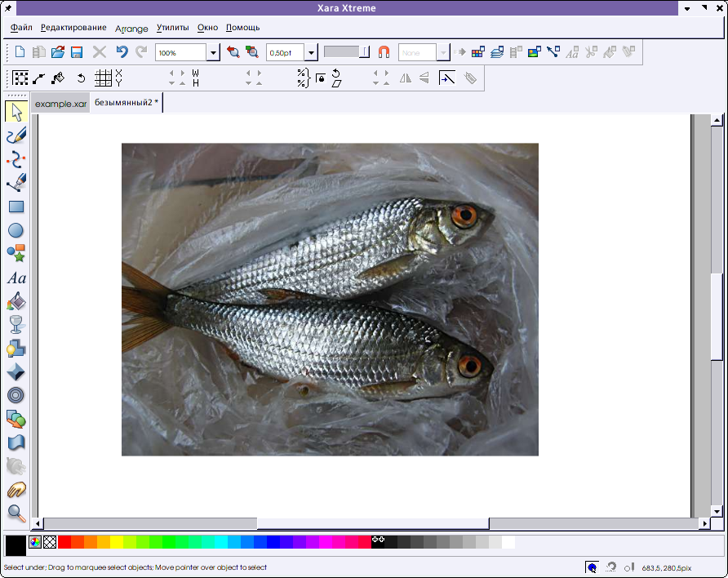This screenshot has width=728, height=578.
Task: Toggle the lock aspect ratio button
Action: point(321,78)
